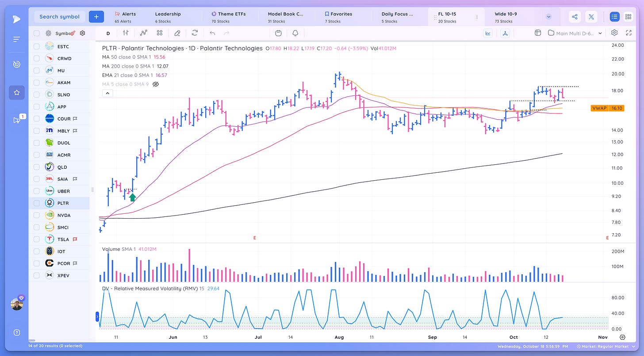Open the Leadership watchlist tab
Image resolution: width=644 pixels, height=356 pixels.
click(x=168, y=17)
